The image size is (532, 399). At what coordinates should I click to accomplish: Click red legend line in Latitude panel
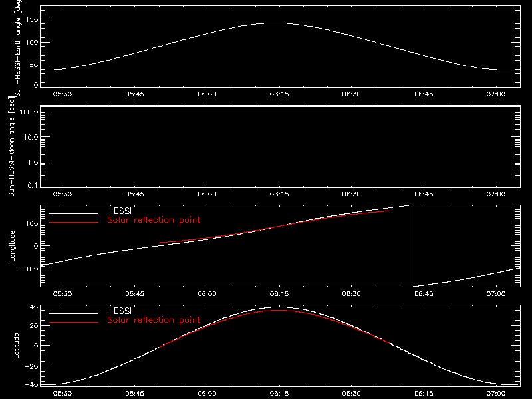pyautogui.click(x=74, y=323)
